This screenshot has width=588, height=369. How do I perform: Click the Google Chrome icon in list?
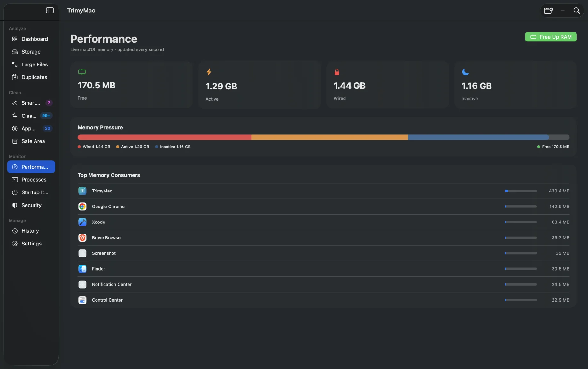(82, 207)
